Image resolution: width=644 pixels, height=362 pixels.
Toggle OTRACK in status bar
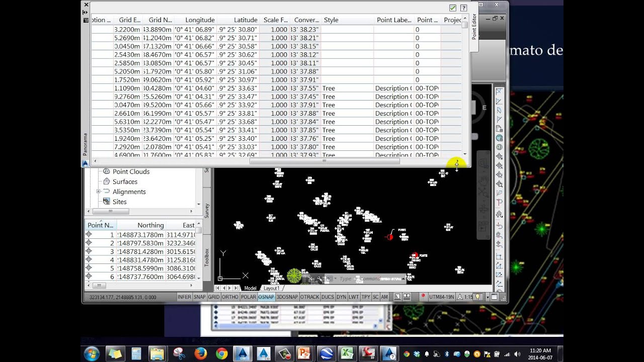[309, 297]
